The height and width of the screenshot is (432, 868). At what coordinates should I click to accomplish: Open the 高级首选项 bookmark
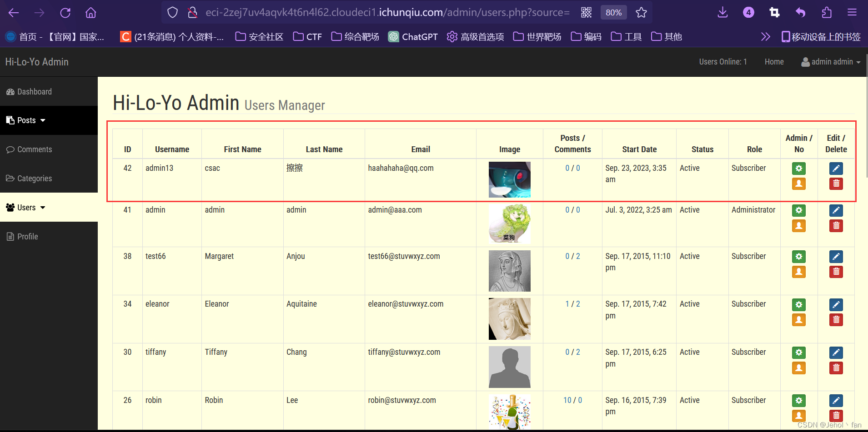pyautogui.click(x=475, y=37)
